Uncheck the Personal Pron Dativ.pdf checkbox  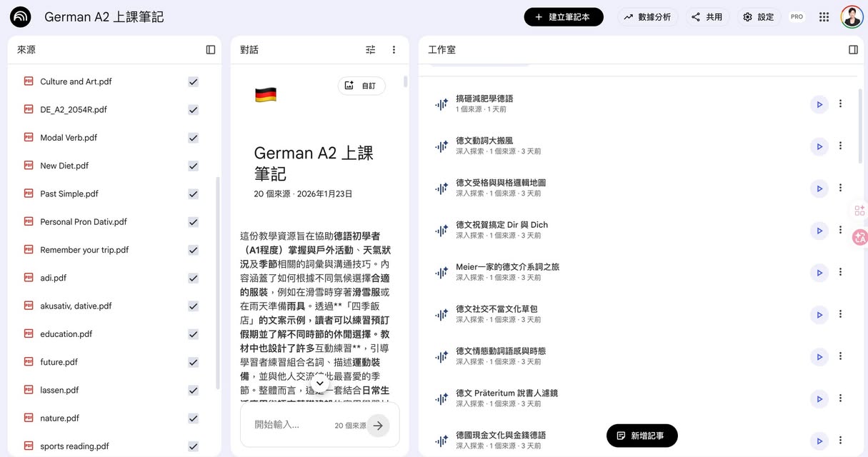point(193,222)
